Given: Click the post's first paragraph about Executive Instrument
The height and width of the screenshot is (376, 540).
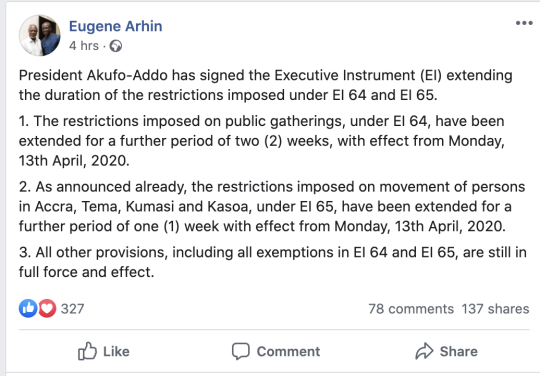Looking at the screenshot, I should [266, 85].
